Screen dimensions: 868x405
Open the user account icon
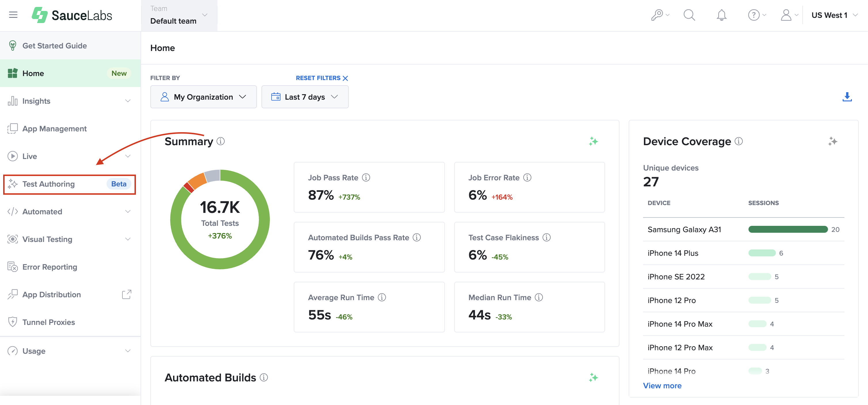[x=786, y=15]
